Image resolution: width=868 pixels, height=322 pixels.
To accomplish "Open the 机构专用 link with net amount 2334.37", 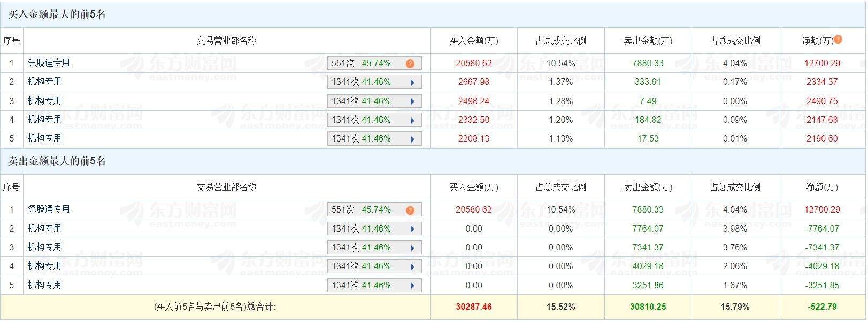I will (x=44, y=82).
